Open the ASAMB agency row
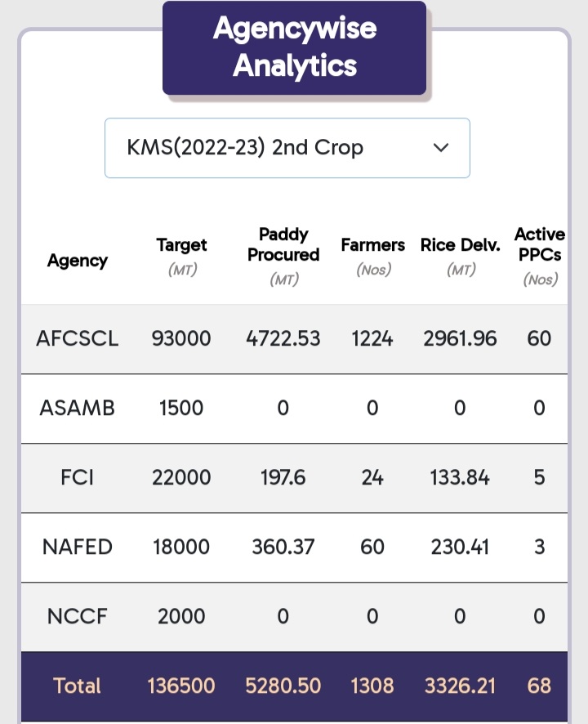 point(78,408)
